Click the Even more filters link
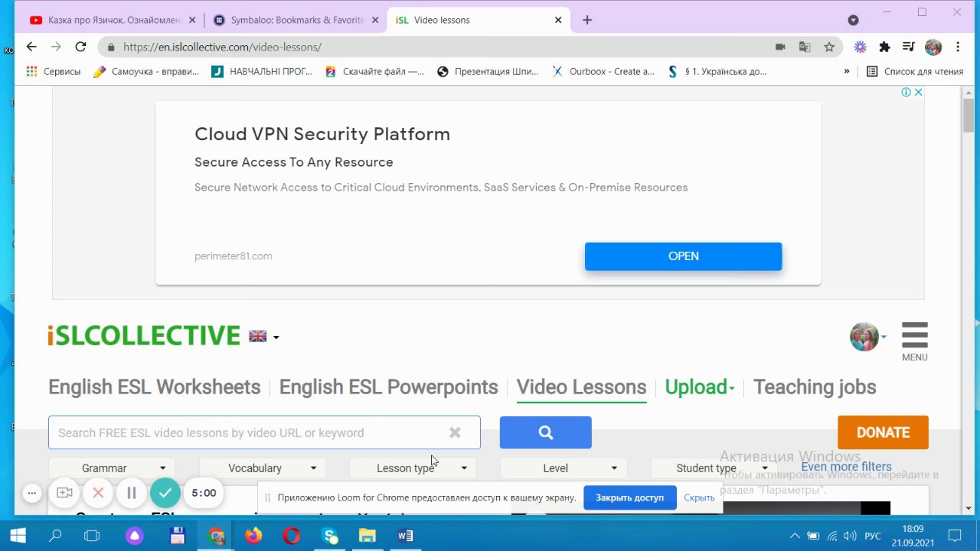Image resolution: width=980 pixels, height=551 pixels. point(846,467)
